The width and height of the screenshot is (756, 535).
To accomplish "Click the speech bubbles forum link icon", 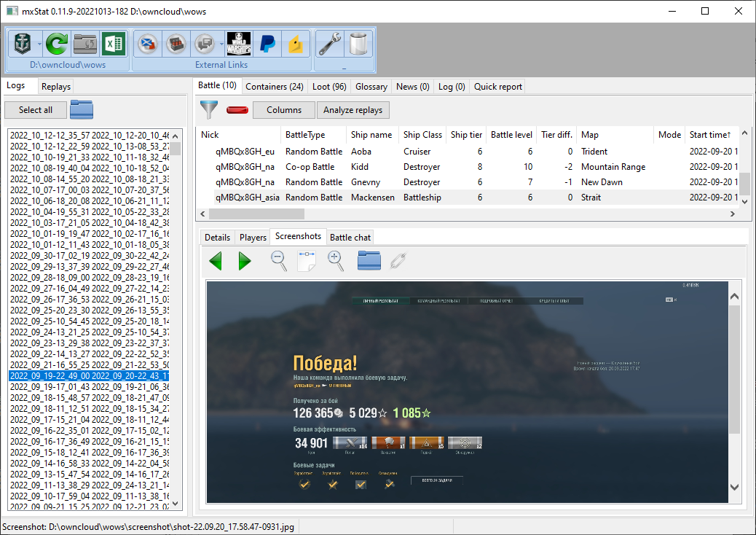I will (x=205, y=44).
